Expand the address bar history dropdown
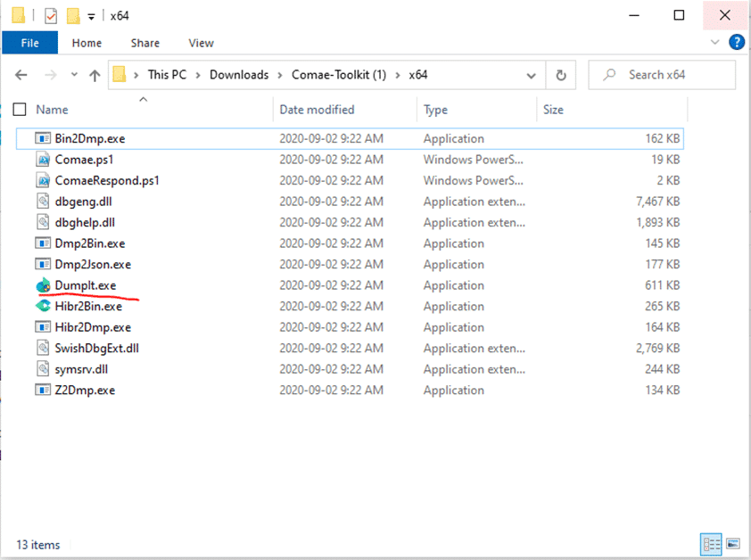This screenshot has height=560, width=751. [x=532, y=75]
